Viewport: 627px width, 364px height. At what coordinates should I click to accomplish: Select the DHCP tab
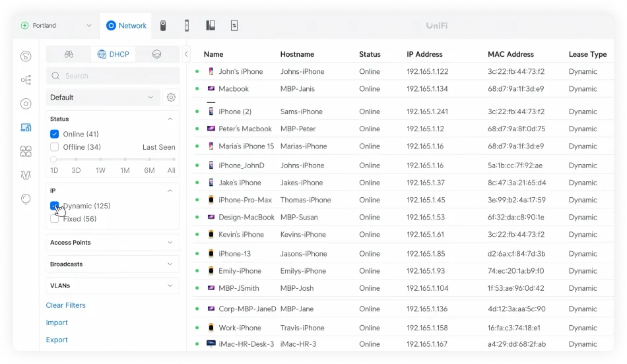pos(113,54)
